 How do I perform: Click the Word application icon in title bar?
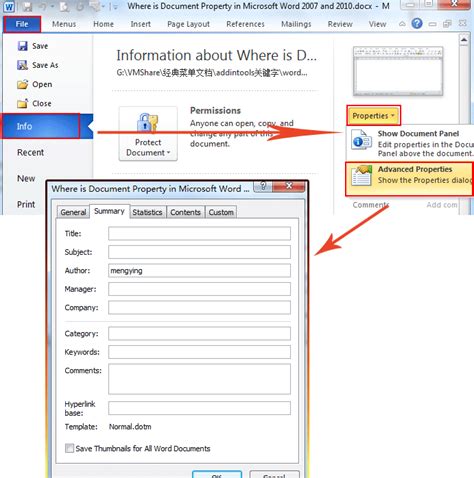point(9,6)
